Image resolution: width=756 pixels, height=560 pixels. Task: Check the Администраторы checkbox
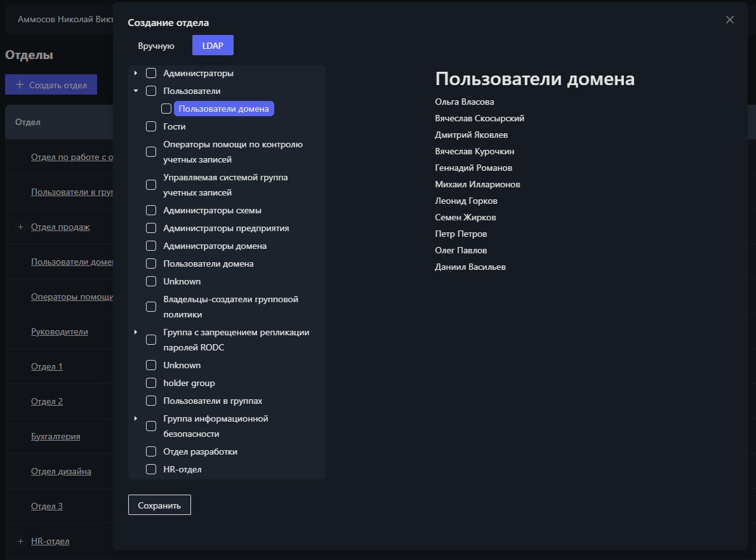point(150,73)
